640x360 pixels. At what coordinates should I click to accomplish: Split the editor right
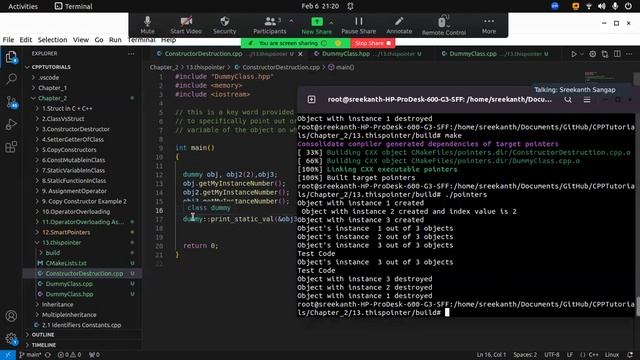[617, 54]
